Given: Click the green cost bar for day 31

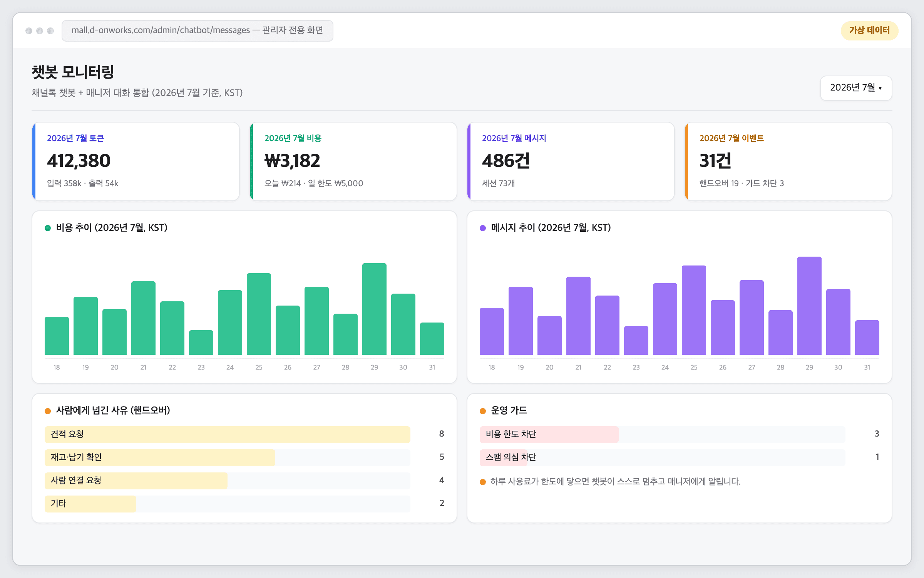Looking at the screenshot, I should (x=432, y=339).
